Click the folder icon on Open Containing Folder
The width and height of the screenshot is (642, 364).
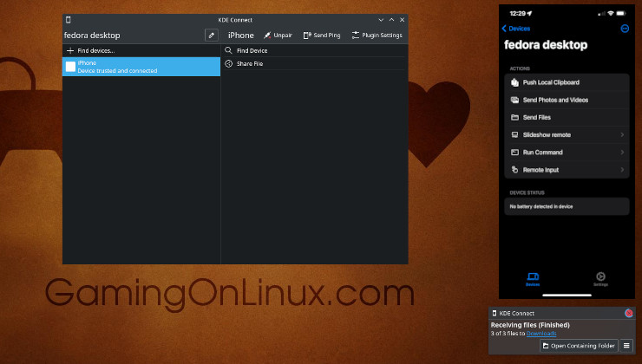click(x=546, y=346)
